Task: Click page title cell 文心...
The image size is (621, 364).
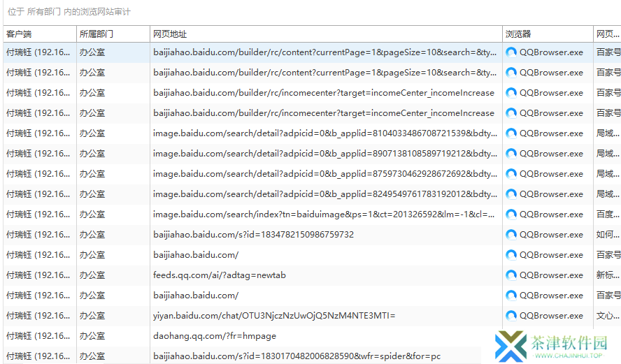Action: click(608, 316)
